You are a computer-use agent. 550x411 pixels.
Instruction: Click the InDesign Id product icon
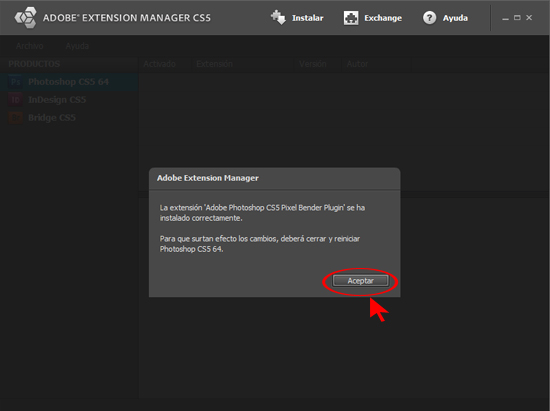coord(15,100)
